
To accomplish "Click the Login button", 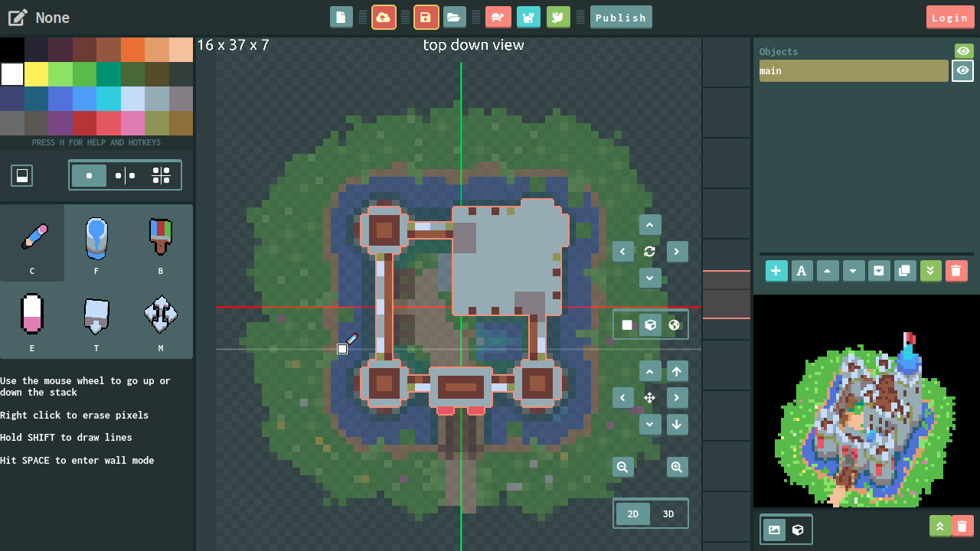I will pyautogui.click(x=949, y=17).
